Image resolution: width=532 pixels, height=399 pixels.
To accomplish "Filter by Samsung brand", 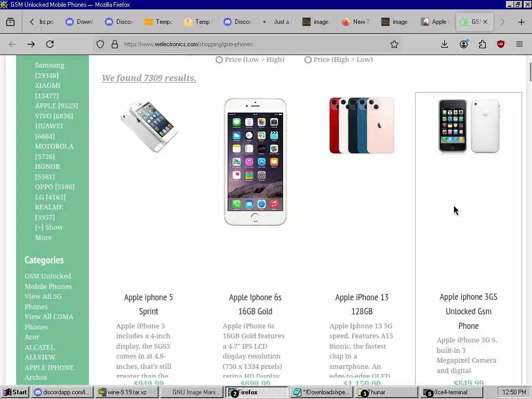I will point(49,70).
